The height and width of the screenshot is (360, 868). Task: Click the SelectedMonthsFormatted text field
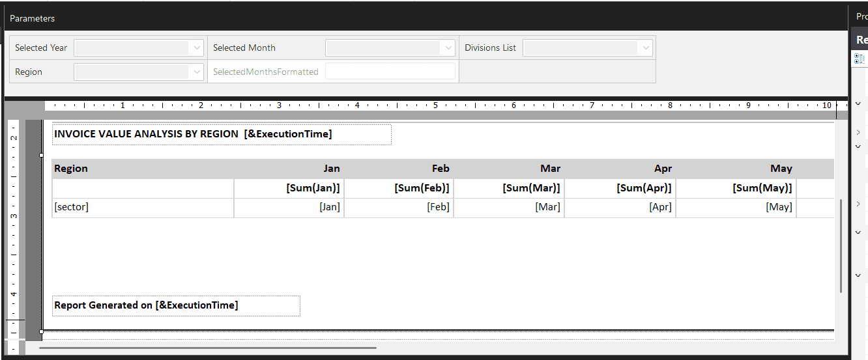[390, 72]
